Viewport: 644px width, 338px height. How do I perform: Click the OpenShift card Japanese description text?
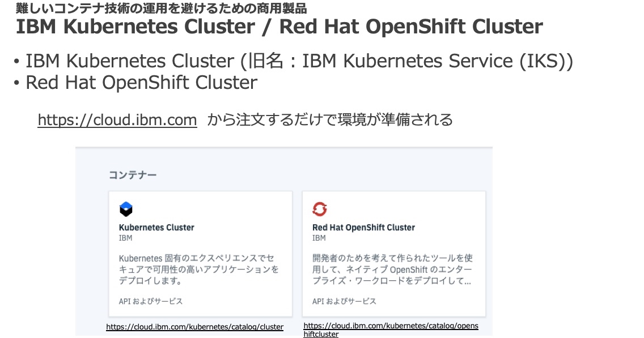pos(392,269)
